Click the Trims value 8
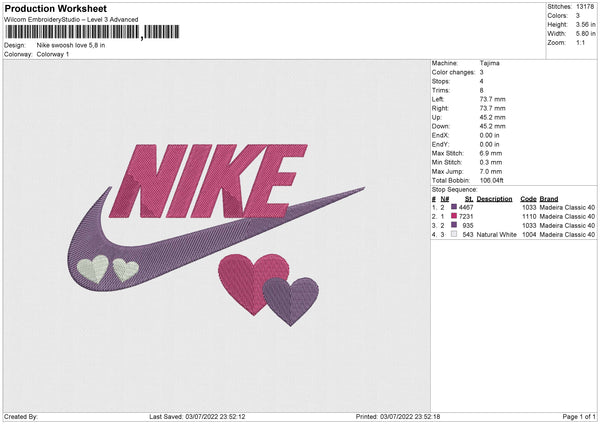Image resolution: width=600 pixels, height=424 pixels. click(x=481, y=90)
